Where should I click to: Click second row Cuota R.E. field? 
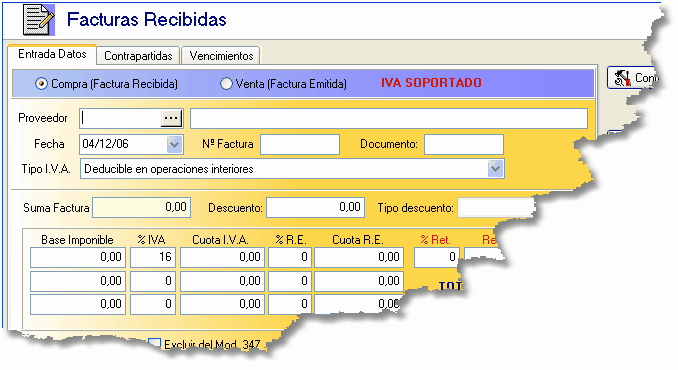pos(359,281)
